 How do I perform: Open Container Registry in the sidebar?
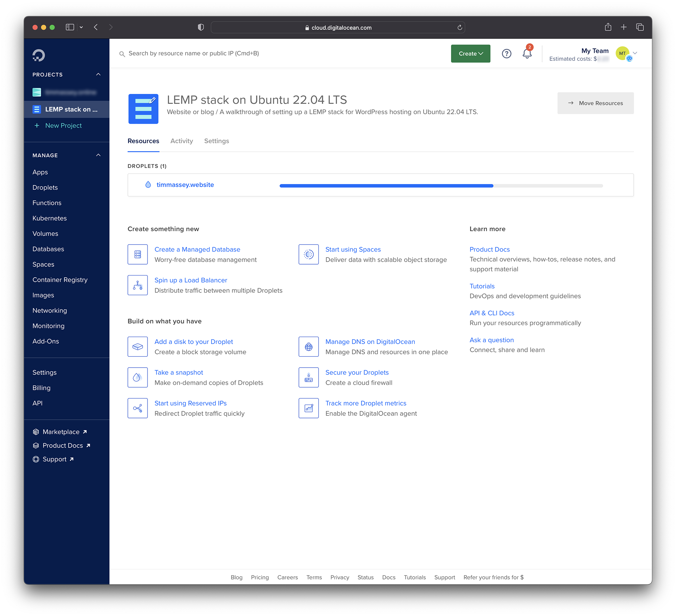(x=60, y=280)
